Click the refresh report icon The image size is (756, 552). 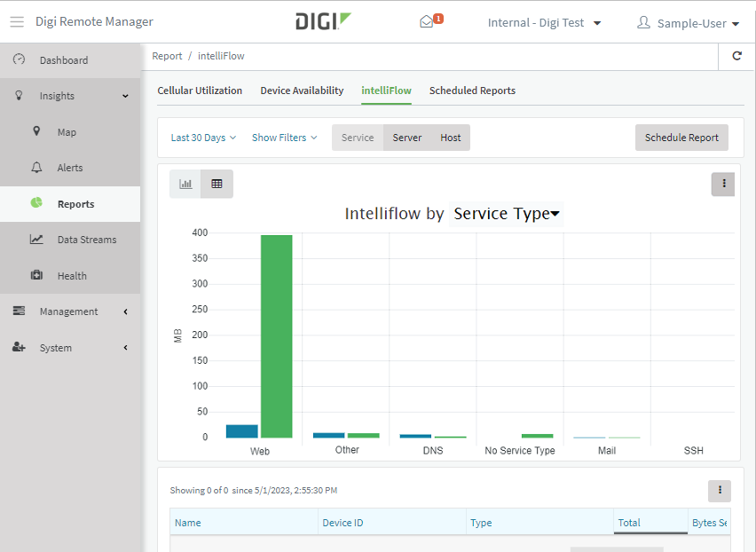[x=736, y=56]
